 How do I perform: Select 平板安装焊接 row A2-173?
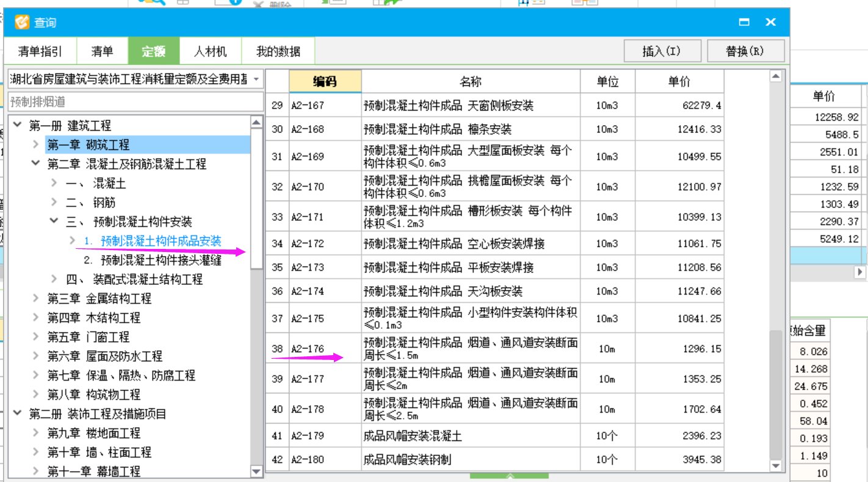[x=495, y=267]
